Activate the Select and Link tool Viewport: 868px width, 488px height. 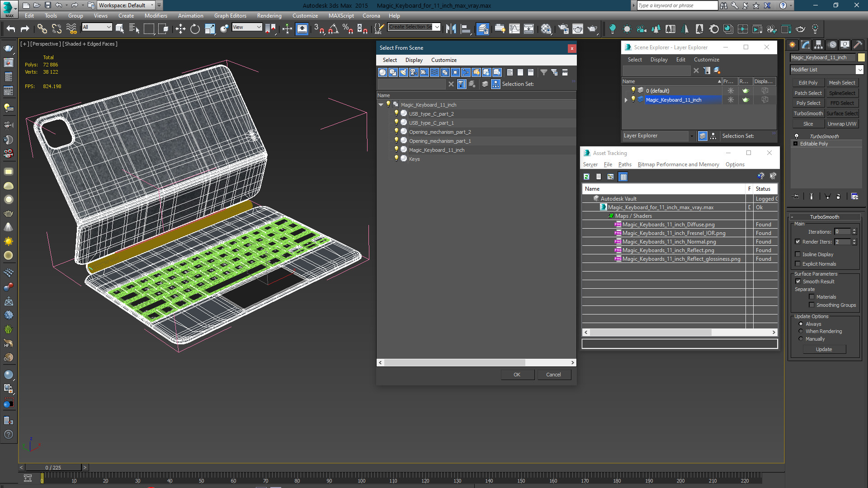tap(42, 29)
